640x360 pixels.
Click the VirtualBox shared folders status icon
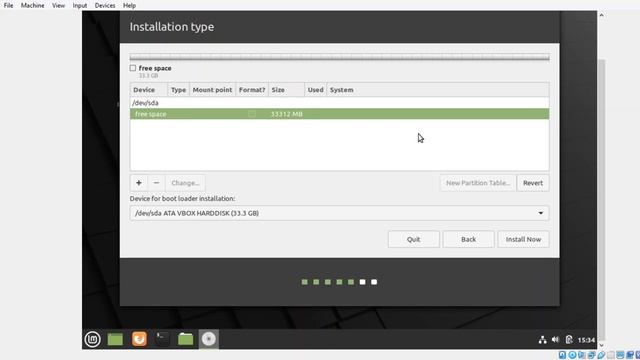pos(611,355)
